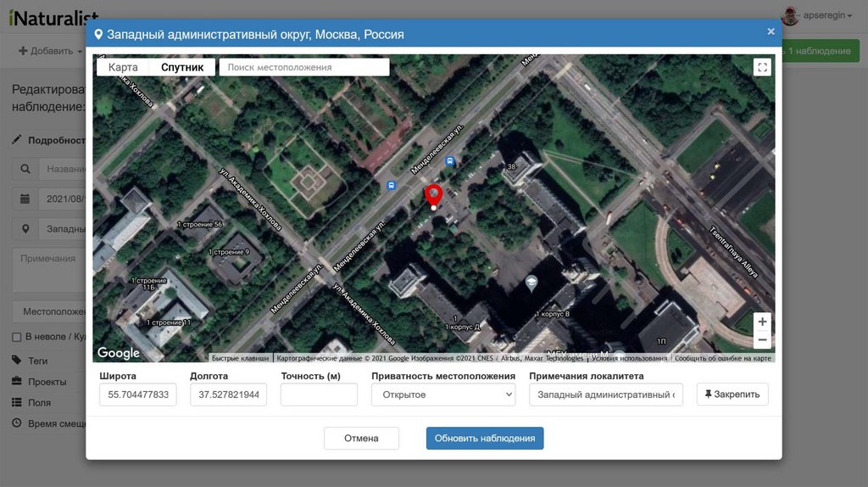Screen dimensions: 868x487
Task: Click the Поиск местоположения search field
Action: pos(303,67)
